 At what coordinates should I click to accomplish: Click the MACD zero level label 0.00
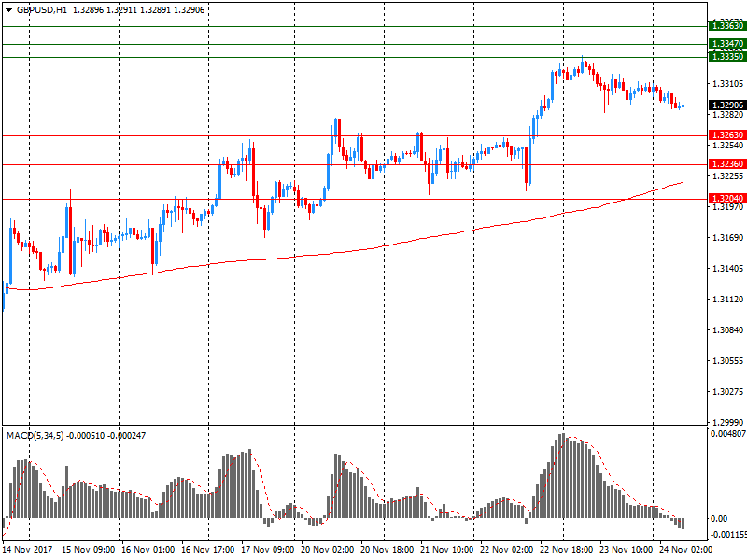718,519
